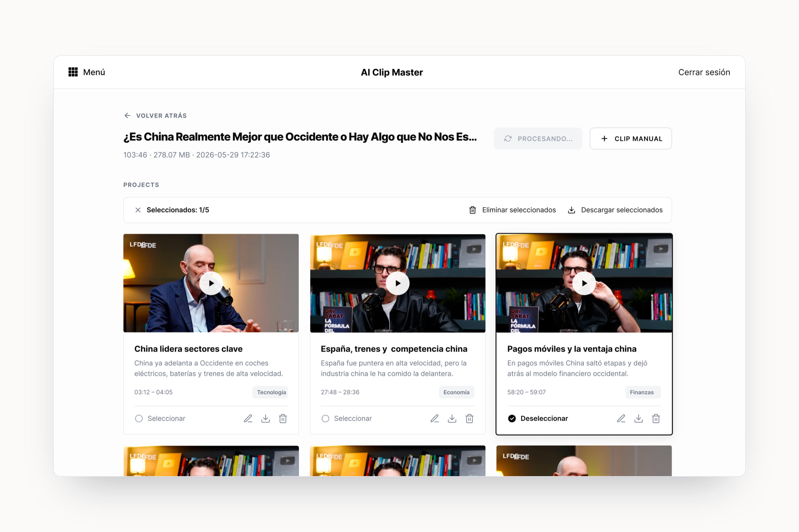Play the España, trenes y competencia china clip
Screen dimensions: 799x532
397,283
